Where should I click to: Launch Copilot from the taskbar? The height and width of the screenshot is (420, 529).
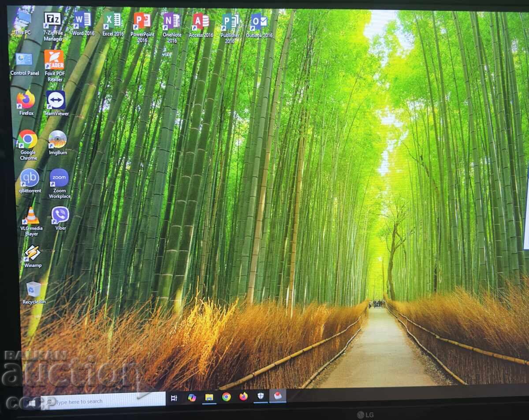(x=192, y=398)
